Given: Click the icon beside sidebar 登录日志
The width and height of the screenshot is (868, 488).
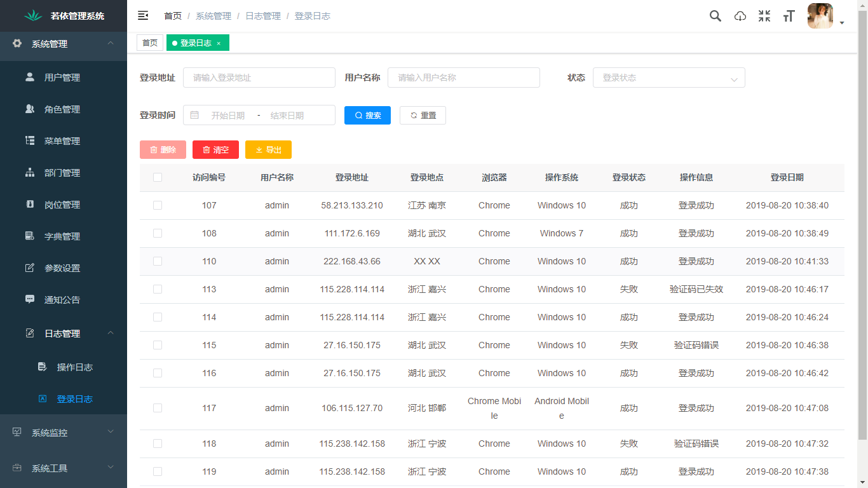Looking at the screenshot, I should coord(43,398).
